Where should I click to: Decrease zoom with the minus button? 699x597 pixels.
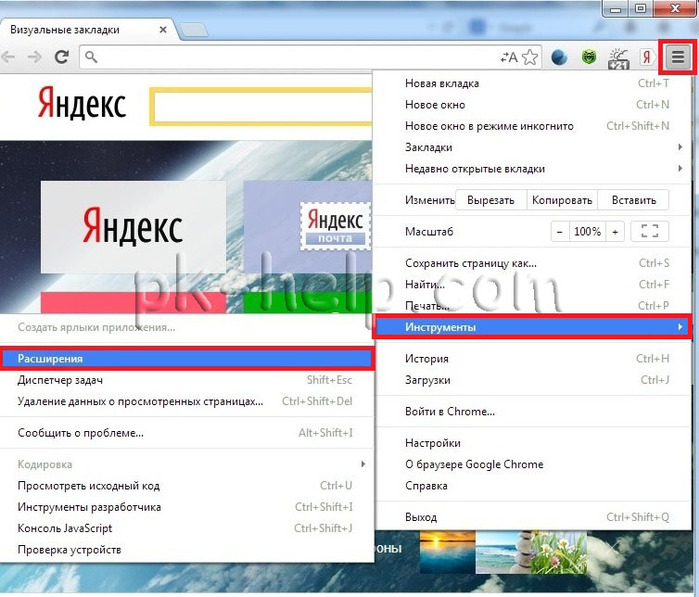[560, 232]
